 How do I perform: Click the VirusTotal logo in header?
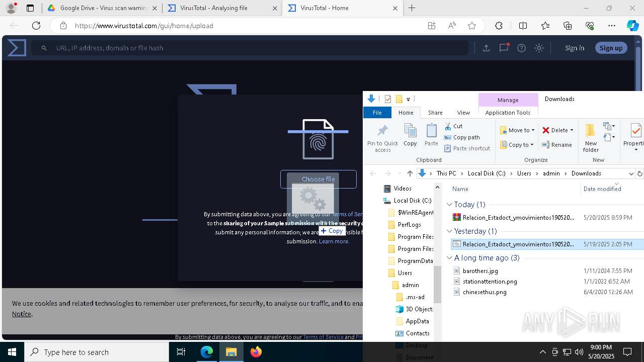[17, 48]
